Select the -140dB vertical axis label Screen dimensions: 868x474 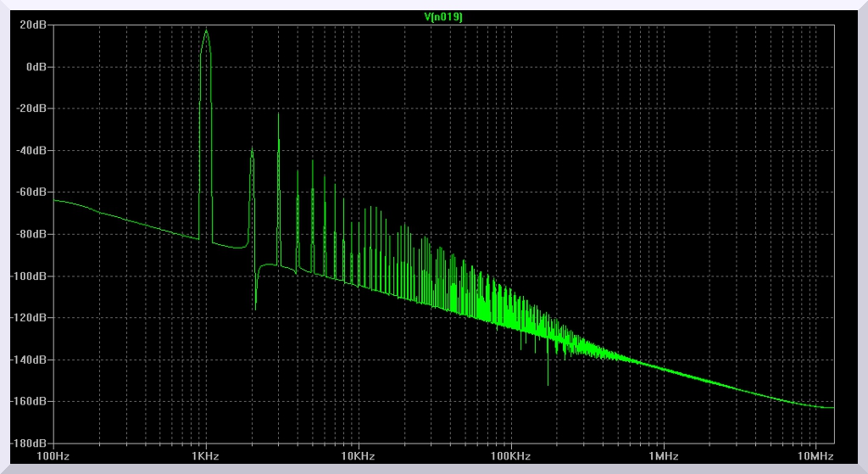point(28,360)
